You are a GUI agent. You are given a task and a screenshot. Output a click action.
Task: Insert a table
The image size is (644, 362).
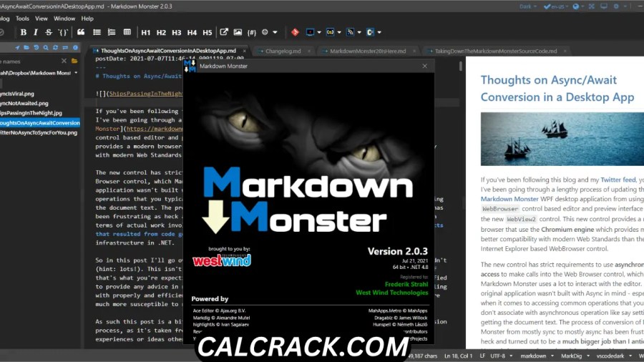127,32
